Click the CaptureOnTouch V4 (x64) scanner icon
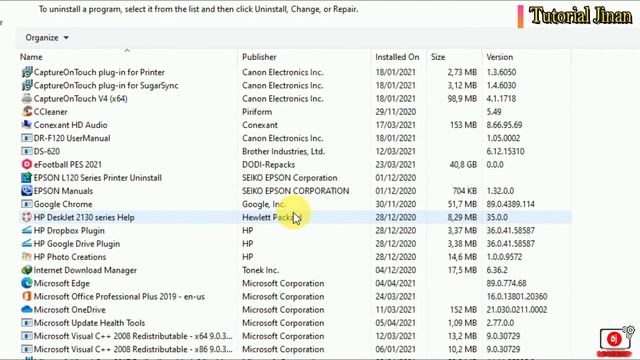The image size is (640, 360). click(27, 98)
